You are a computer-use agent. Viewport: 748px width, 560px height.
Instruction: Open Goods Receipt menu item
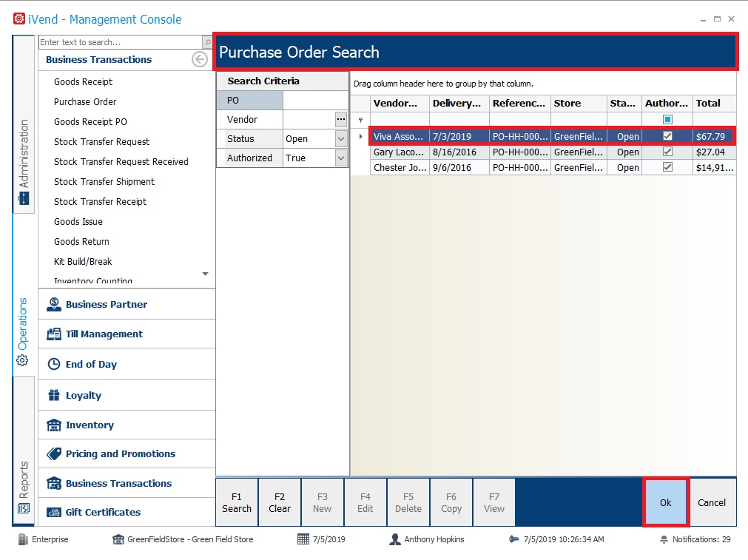(x=83, y=82)
